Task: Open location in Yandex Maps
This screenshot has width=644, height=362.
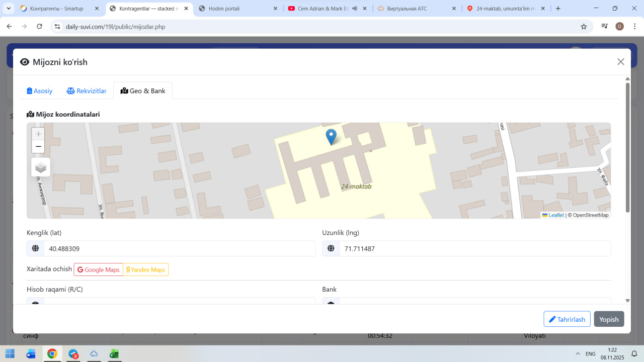Action: click(146, 270)
